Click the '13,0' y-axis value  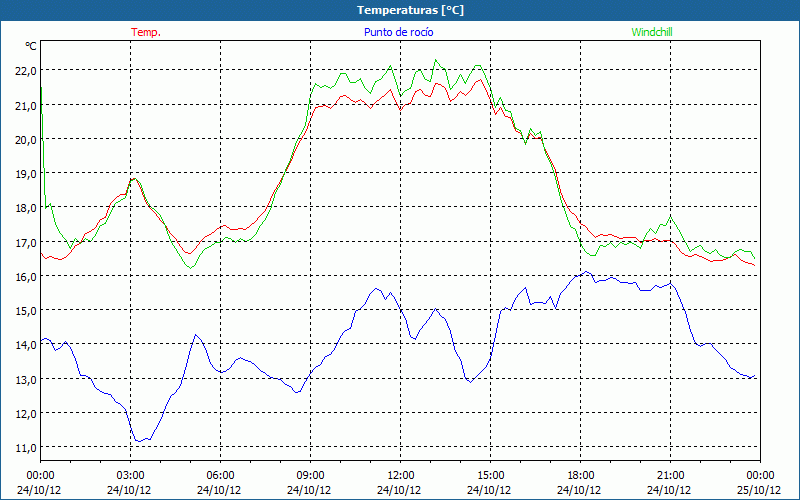pyautogui.click(x=26, y=379)
